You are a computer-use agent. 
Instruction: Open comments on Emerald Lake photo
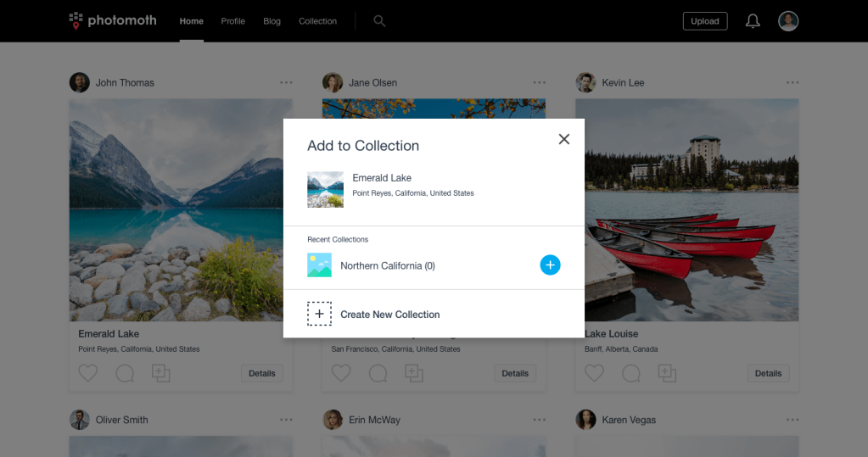[x=125, y=373]
